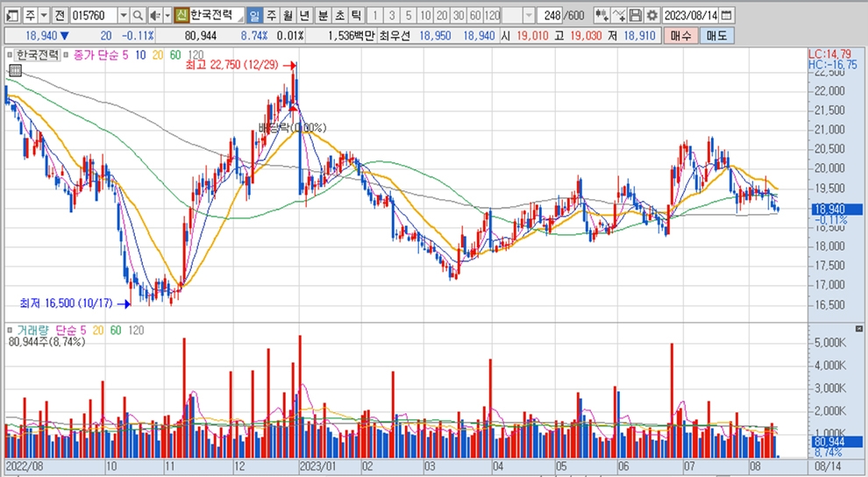Click the 매수 buy button
This screenshot has width=868, height=477.
(681, 36)
